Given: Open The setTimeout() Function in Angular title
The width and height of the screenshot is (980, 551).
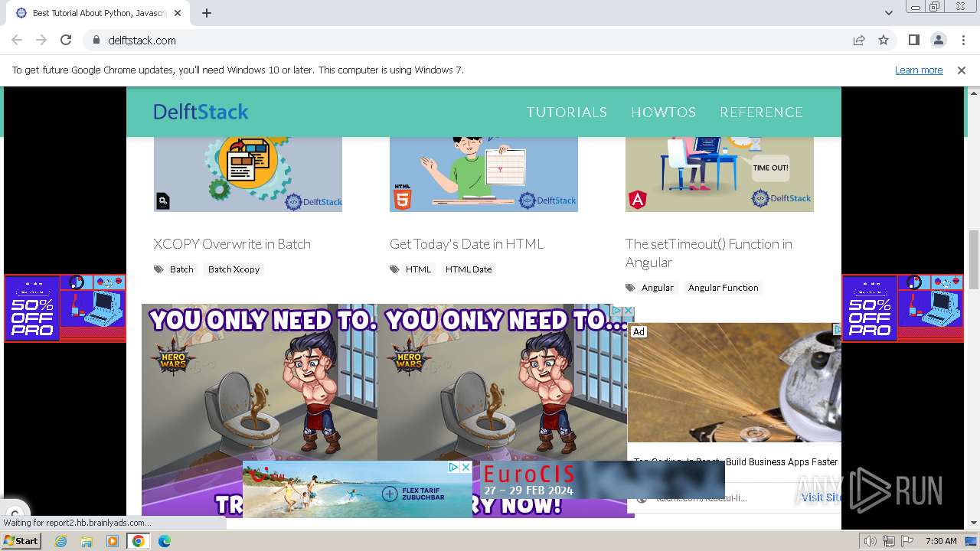Looking at the screenshot, I should pos(709,253).
